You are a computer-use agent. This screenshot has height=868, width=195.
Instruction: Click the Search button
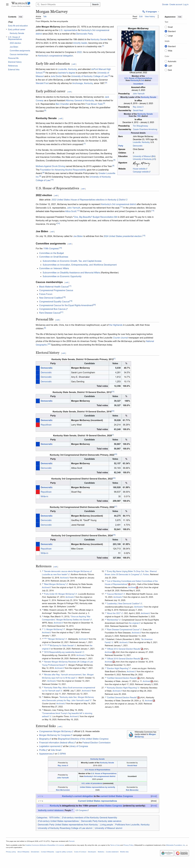[x=95, y=4]
